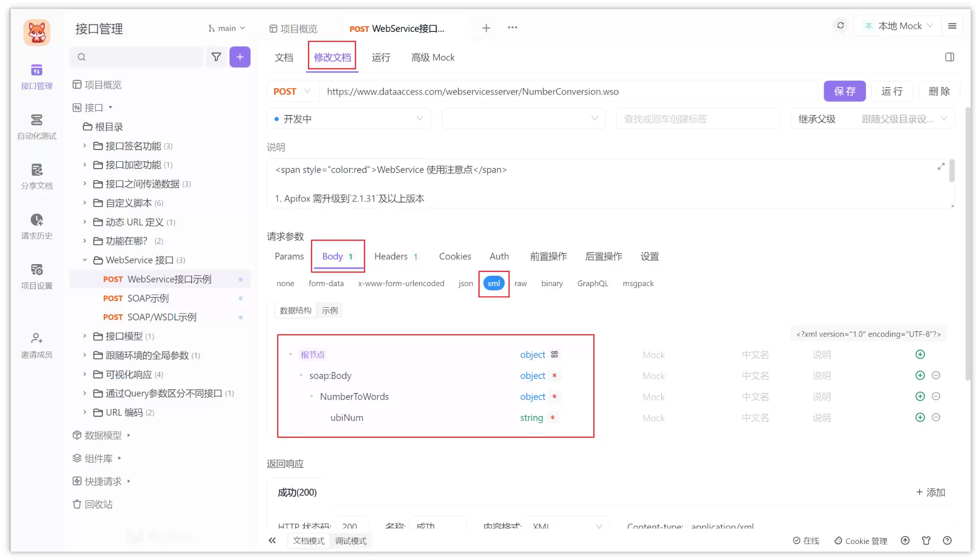Open the 自动化测试 sidebar section
980x560 pixels.
tap(37, 127)
